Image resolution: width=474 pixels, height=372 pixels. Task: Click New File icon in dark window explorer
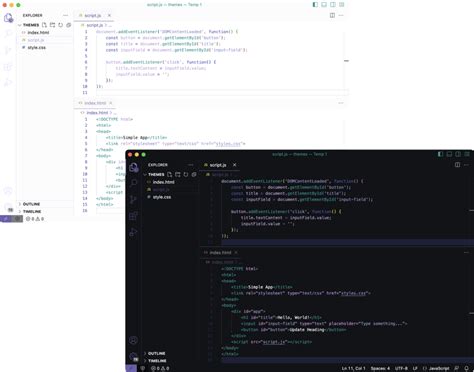click(170, 174)
